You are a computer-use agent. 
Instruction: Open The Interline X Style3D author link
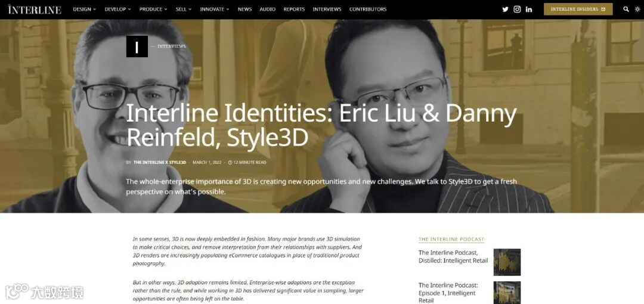(x=160, y=162)
